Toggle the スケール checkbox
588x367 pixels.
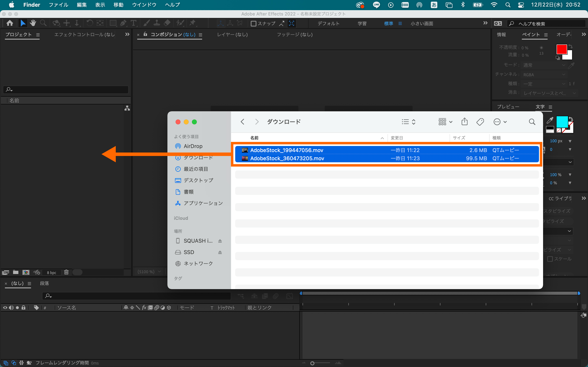coord(550,259)
